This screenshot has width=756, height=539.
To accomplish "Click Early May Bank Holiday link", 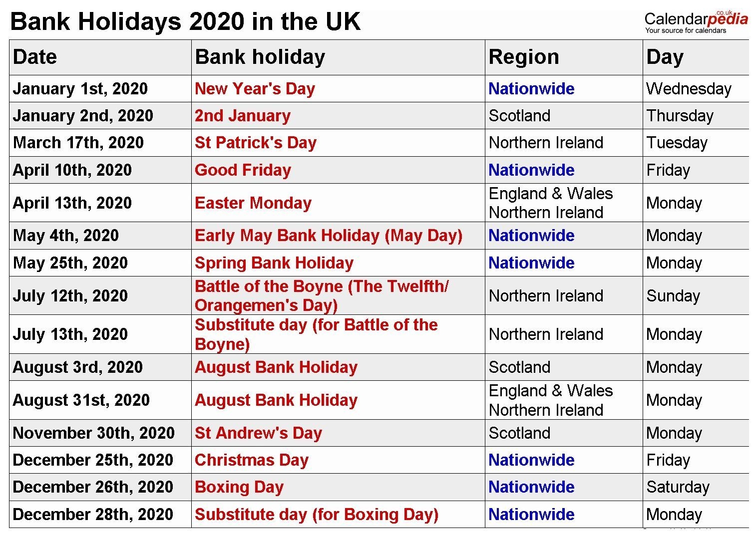I will click(x=329, y=236).
